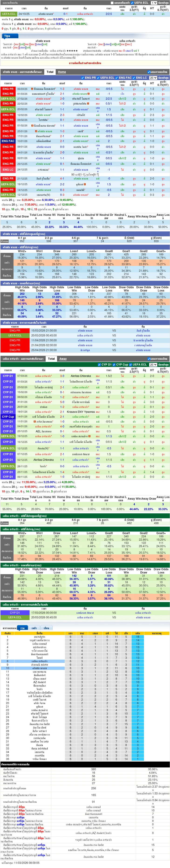
Task: Click the 380 value in league statistics
Action: pos(93,769)
